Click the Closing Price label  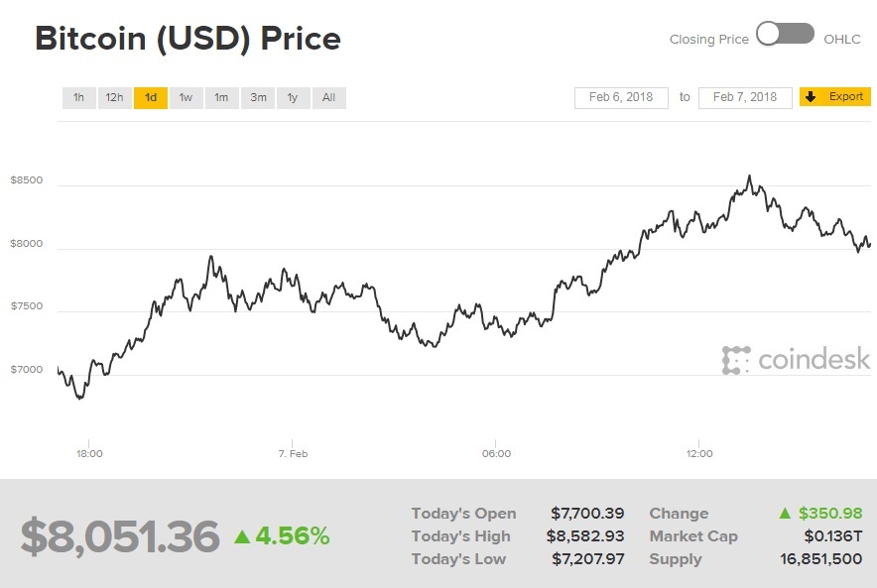[x=709, y=39]
